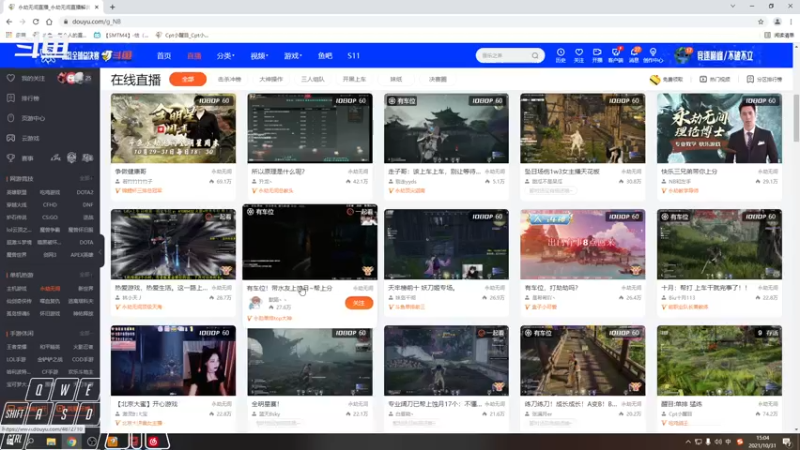Go to 首页 in top navigation
This screenshot has width=800, height=450.
tap(164, 56)
